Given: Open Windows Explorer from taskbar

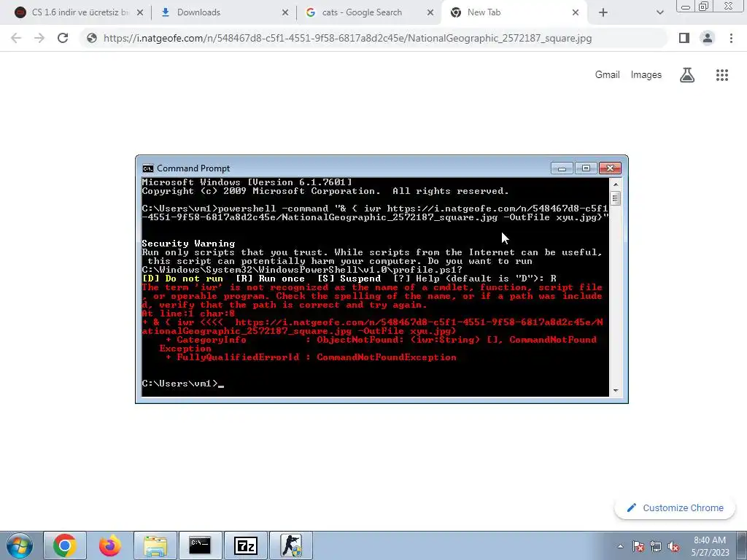Looking at the screenshot, I should 155,545.
